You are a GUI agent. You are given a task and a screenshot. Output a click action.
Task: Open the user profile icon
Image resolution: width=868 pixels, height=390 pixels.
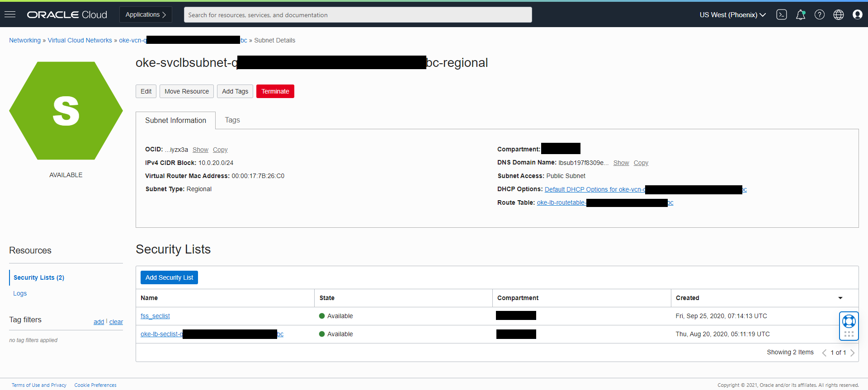[858, 14]
